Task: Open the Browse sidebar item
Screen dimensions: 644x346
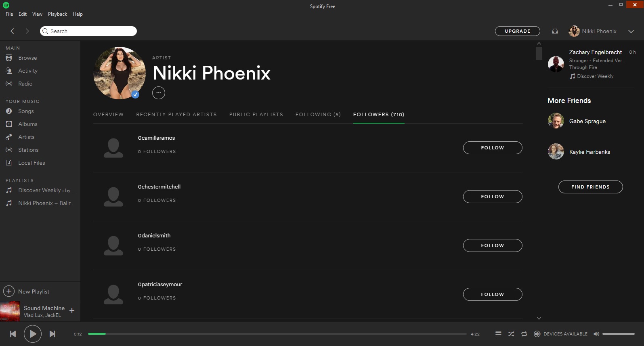Action: click(27, 58)
